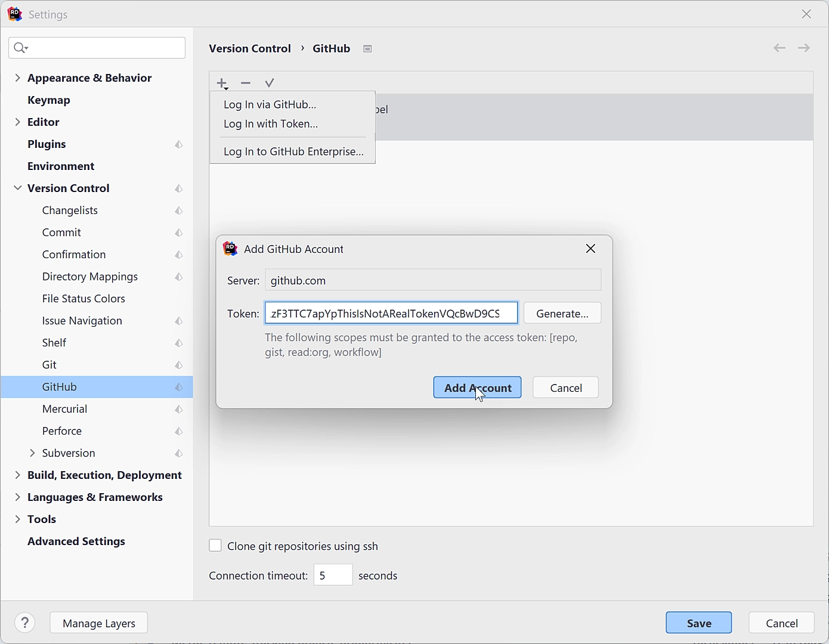The height and width of the screenshot is (644, 829).
Task: Expand the Editor section
Action: tap(17, 122)
